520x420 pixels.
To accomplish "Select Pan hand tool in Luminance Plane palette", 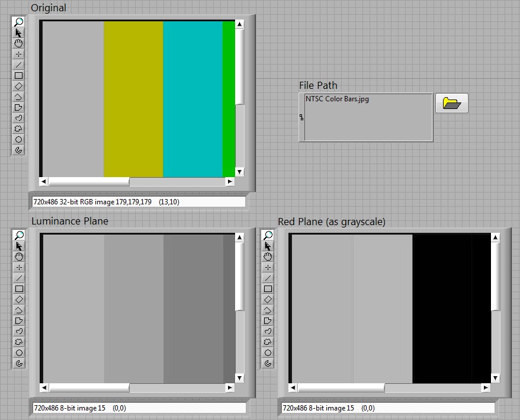I will 19,257.
